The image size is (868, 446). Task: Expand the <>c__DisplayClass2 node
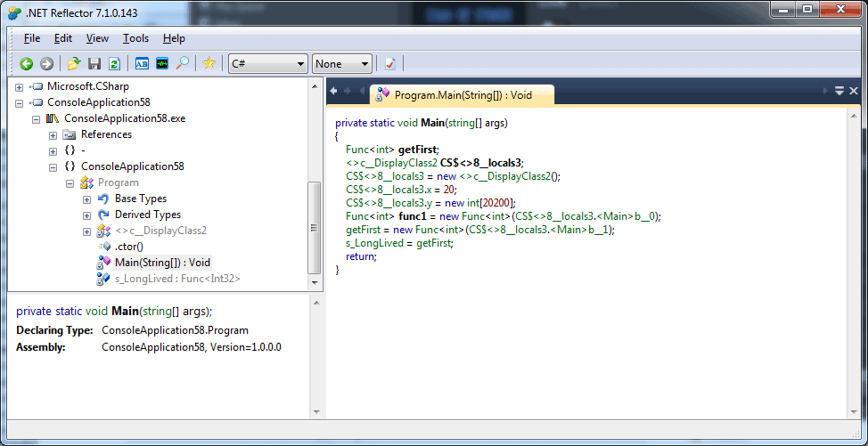(87, 231)
